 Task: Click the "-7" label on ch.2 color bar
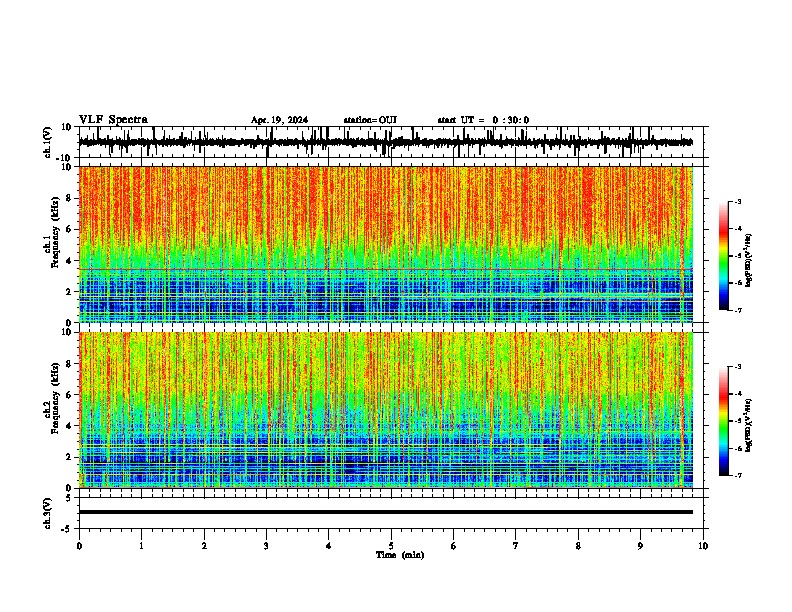point(737,475)
